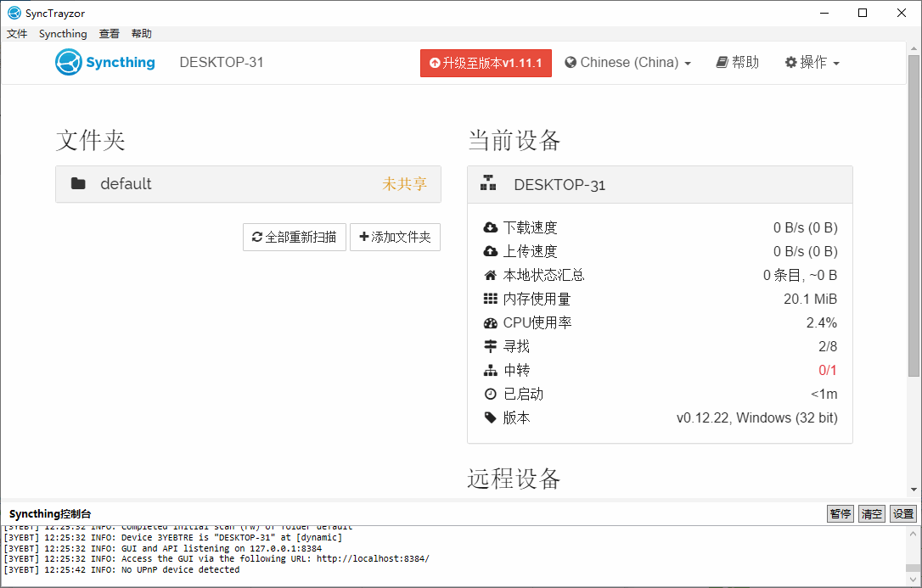Viewport: 922px width, 588px height.
Task: Expand the DESKTOP-31 device panel
Action: click(x=660, y=185)
